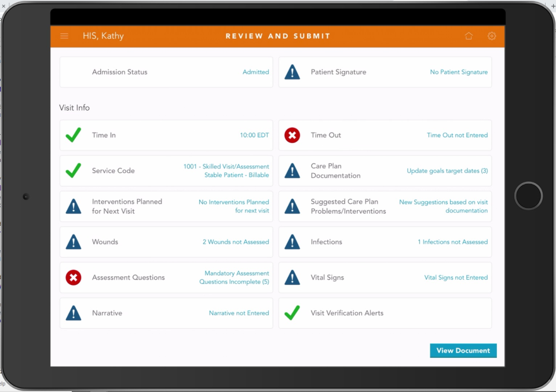Click Suggested Care Plan Problems/Interventions row
Image resolution: width=556 pixels, height=392 pixels.
[385, 206]
